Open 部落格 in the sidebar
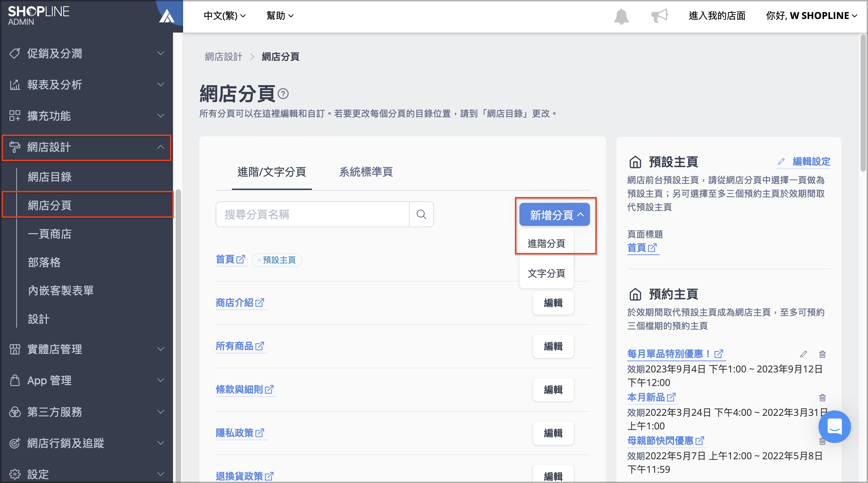868x483 pixels. (x=44, y=262)
